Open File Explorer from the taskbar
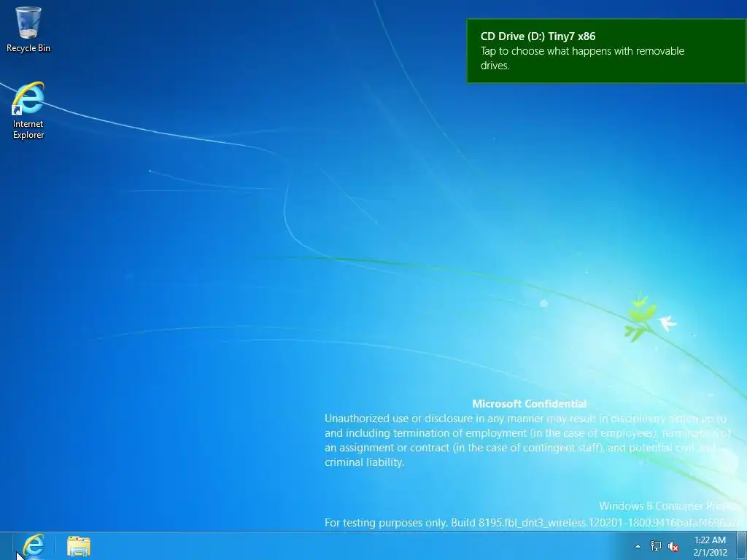Screen dimensions: 747x560 click(79, 546)
